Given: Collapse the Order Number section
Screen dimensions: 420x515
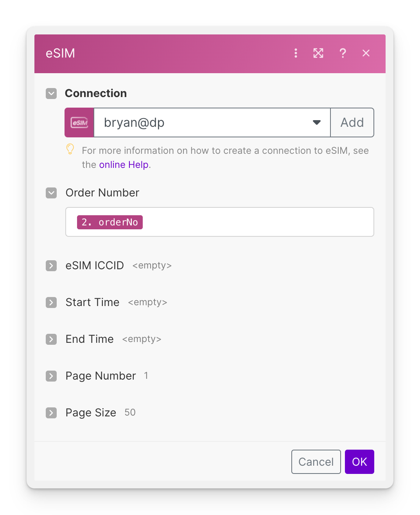Looking at the screenshot, I should [x=51, y=193].
